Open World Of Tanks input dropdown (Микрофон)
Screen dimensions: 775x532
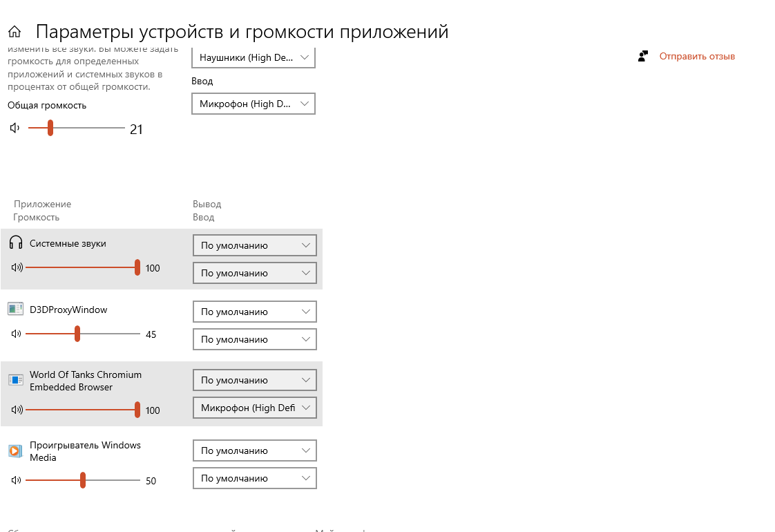[254, 408]
